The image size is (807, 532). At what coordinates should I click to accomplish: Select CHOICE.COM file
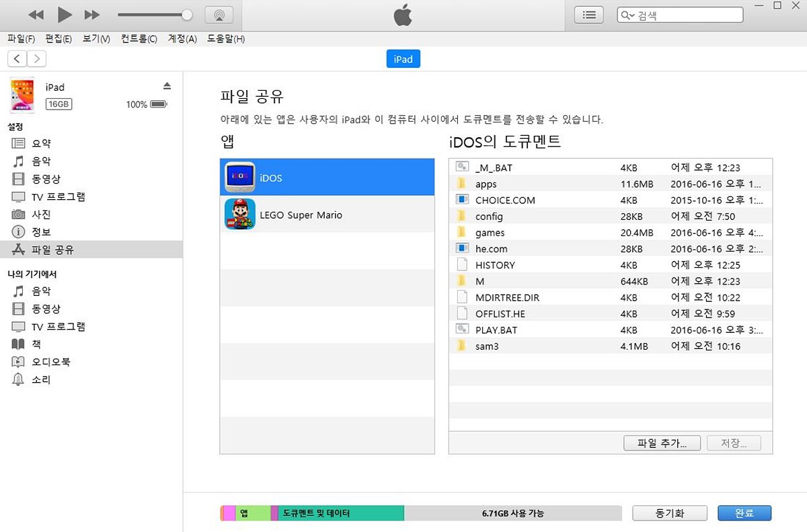click(x=611, y=200)
